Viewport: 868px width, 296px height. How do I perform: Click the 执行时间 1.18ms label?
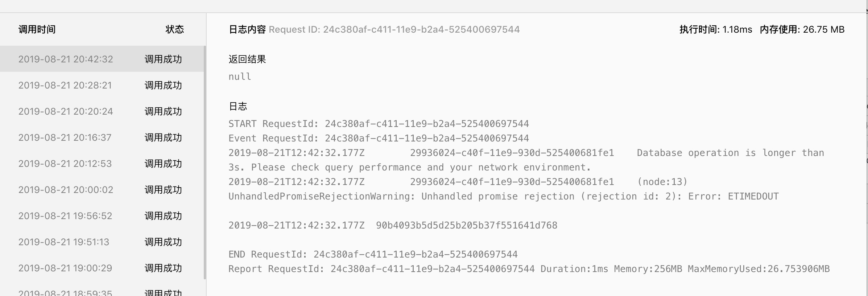715,29
